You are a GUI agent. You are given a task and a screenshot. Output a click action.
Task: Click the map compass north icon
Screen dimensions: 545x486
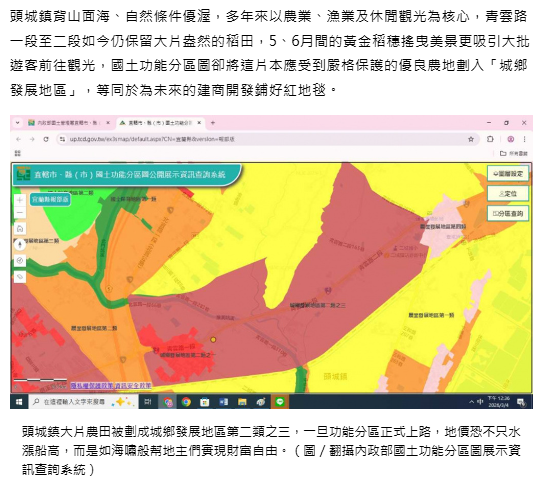coord(20,245)
